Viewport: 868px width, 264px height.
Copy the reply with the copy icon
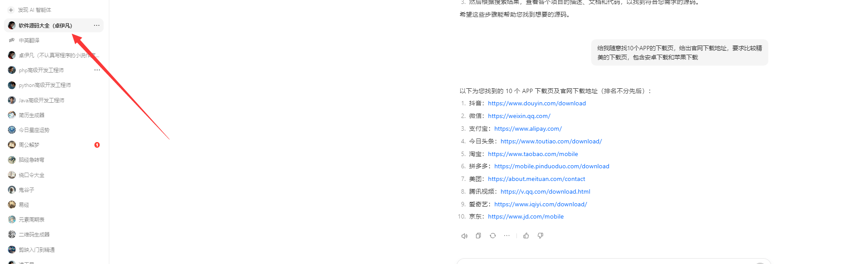click(478, 236)
